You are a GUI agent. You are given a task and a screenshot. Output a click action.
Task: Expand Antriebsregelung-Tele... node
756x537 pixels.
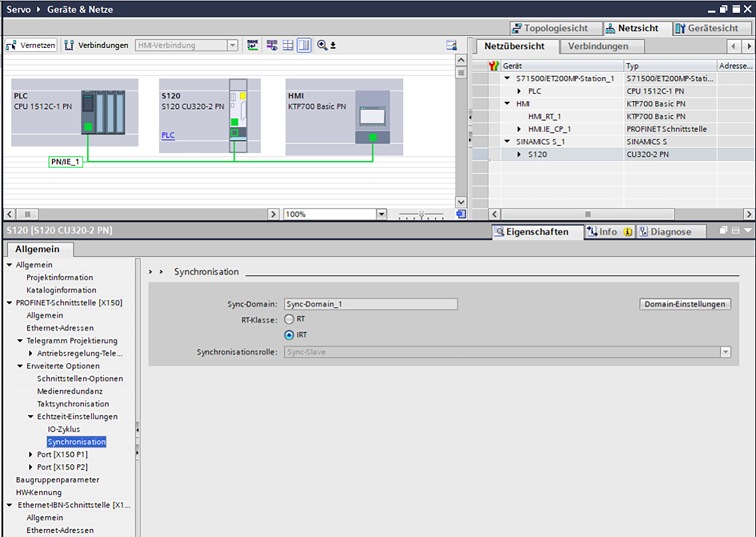(31, 353)
